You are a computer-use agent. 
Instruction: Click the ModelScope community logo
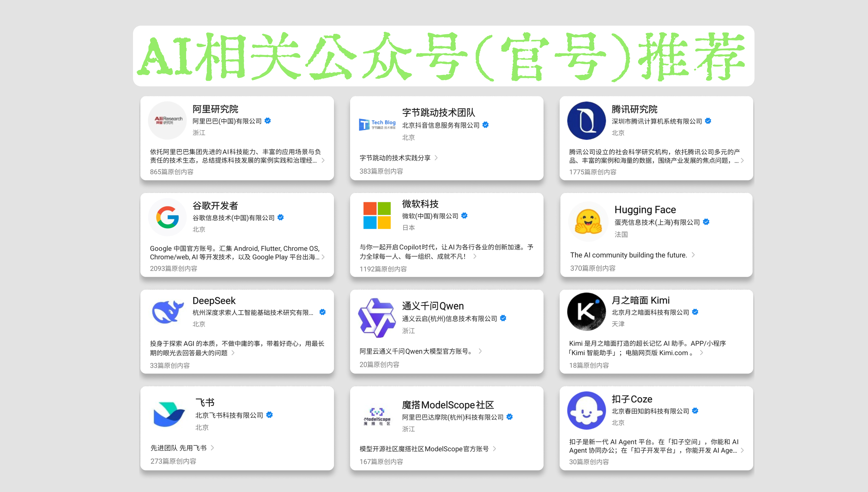pyautogui.click(x=377, y=416)
